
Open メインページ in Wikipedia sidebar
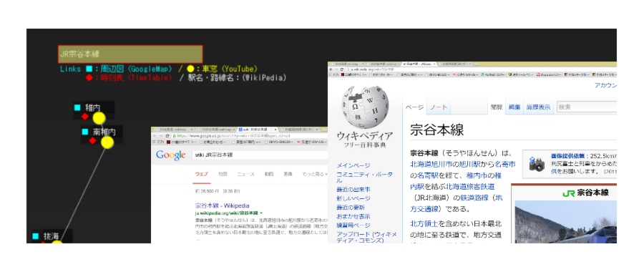(x=353, y=165)
